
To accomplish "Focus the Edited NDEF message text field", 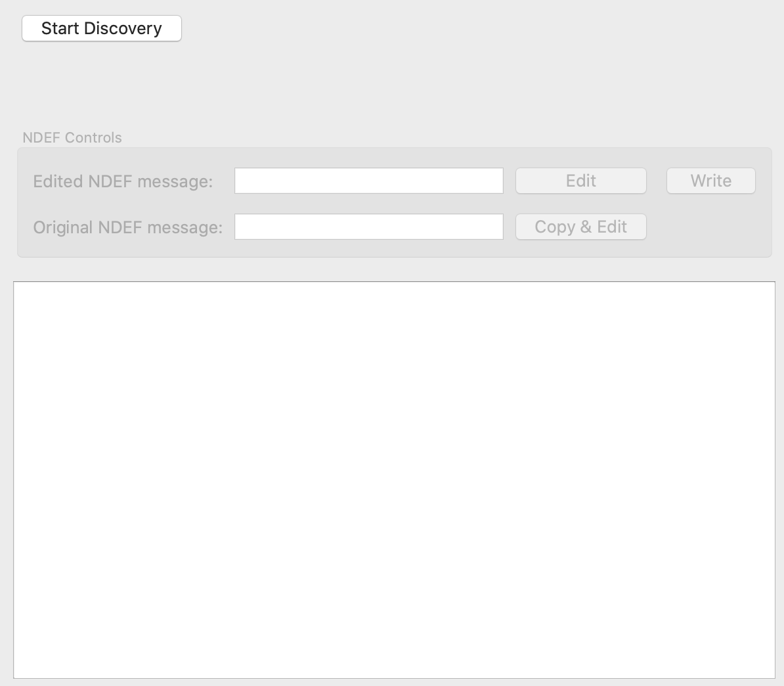I will click(x=368, y=181).
